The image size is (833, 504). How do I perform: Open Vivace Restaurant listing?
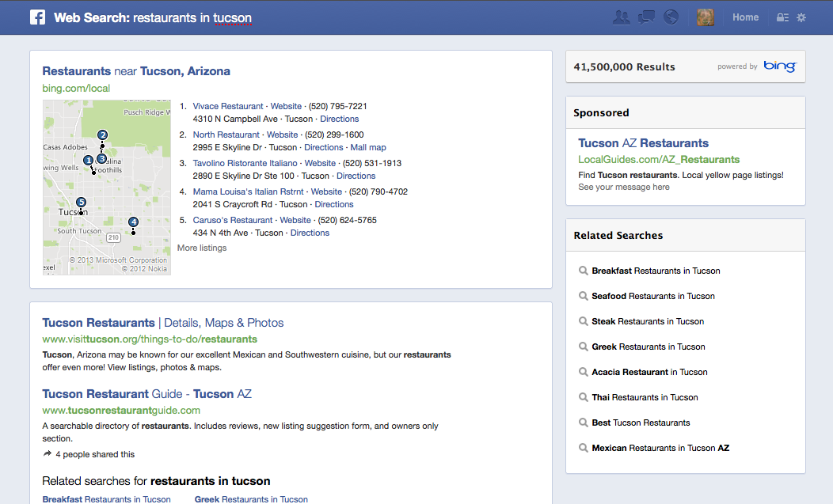[228, 106]
